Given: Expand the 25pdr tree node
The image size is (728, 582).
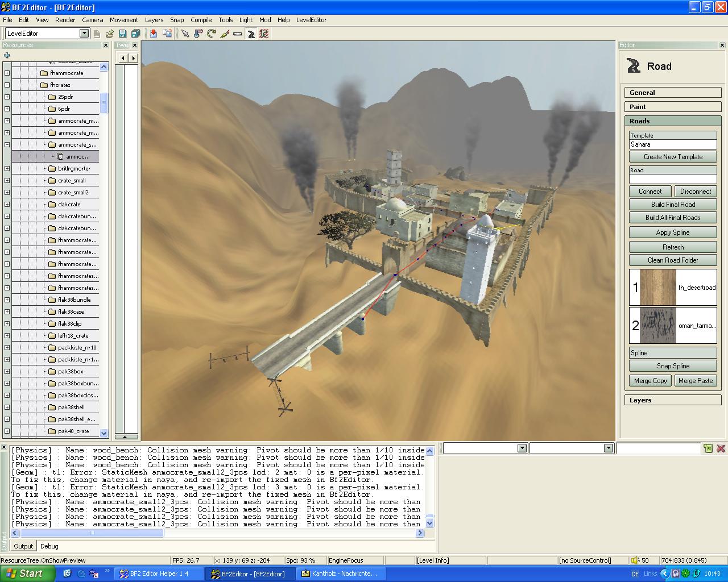Looking at the screenshot, I should coord(7,97).
